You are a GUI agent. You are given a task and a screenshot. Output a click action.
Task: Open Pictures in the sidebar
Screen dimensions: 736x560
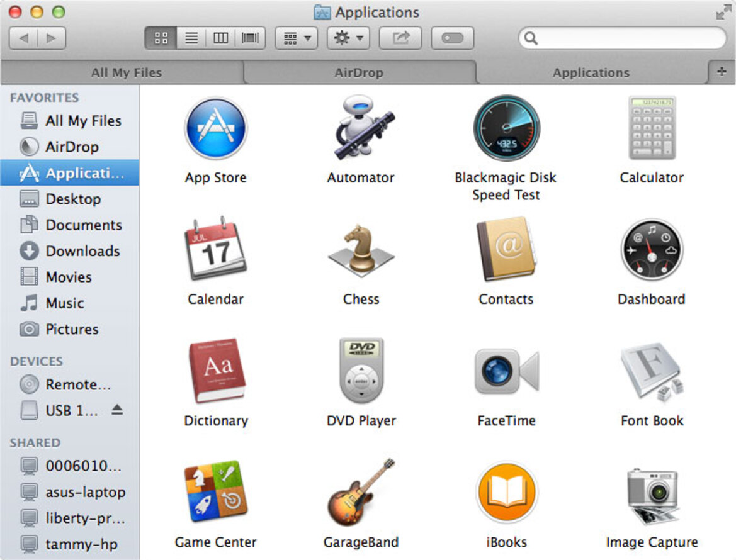point(70,329)
